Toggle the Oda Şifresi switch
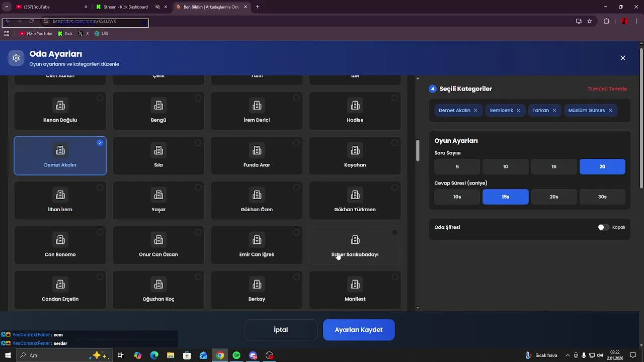 603,227
